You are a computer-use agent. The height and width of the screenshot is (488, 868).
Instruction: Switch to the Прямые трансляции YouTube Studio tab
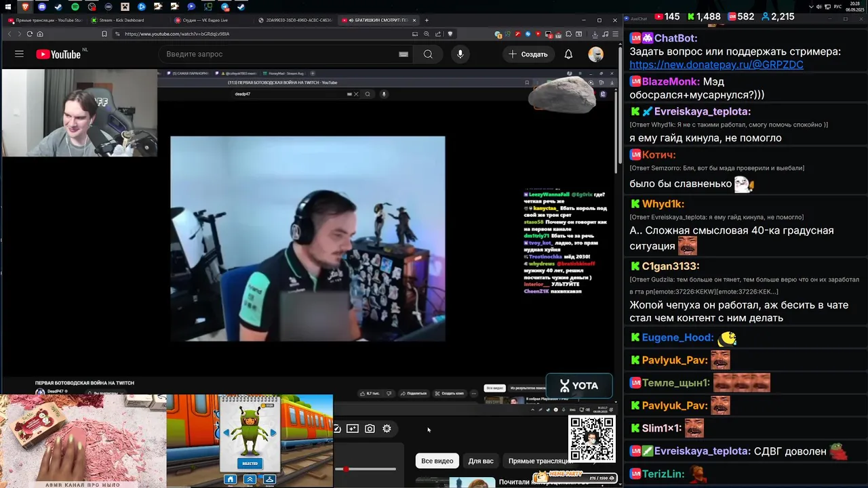click(45, 20)
